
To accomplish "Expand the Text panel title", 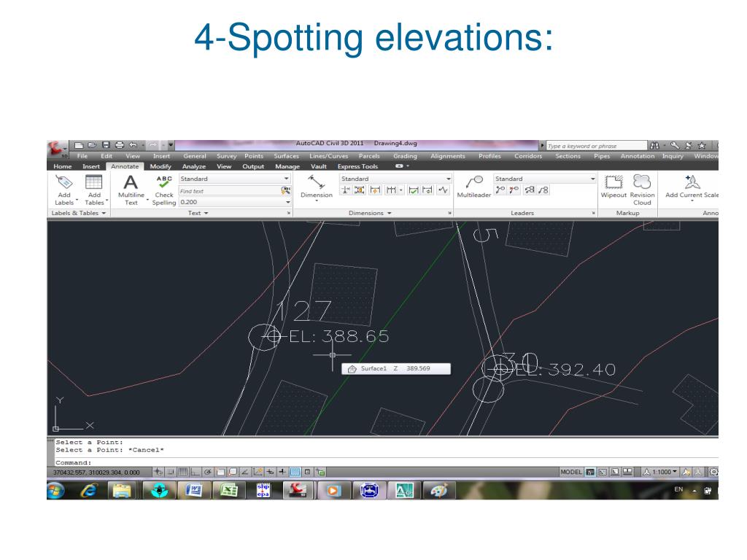I will [198, 213].
